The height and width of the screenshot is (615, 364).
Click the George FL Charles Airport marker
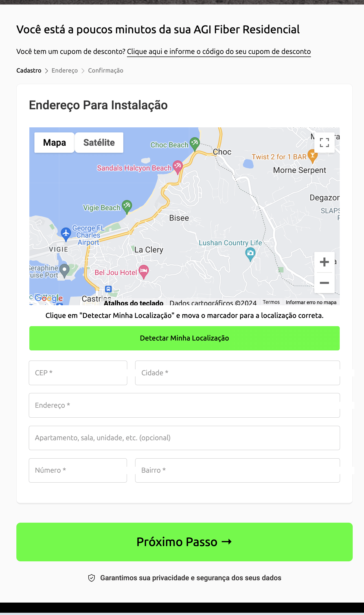click(x=66, y=234)
